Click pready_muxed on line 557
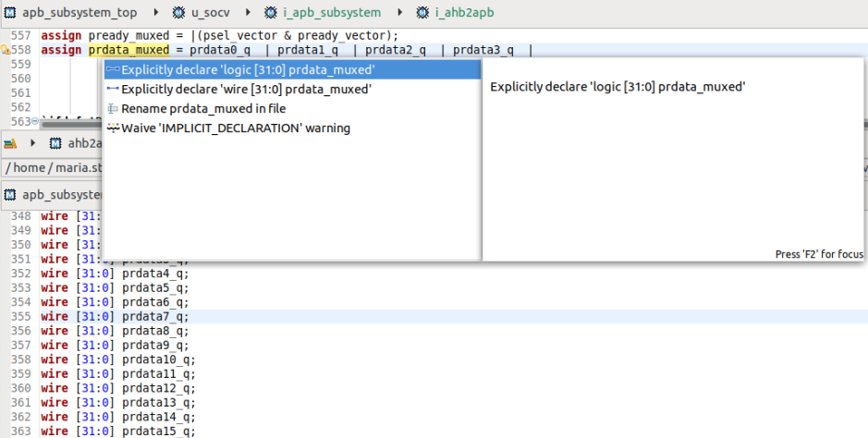 click(x=129, y=36)
